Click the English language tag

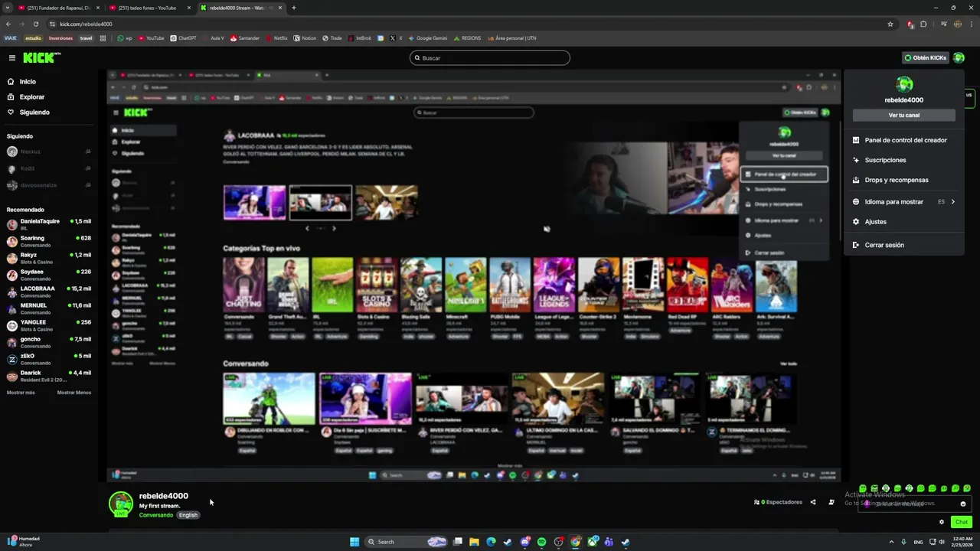tap(188, 515)
